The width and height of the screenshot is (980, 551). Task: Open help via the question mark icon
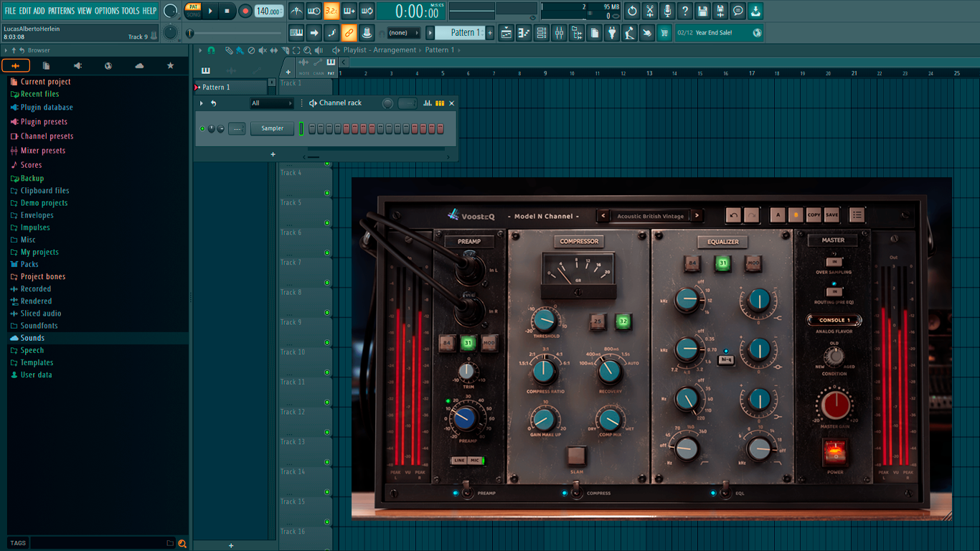(685, 11)
